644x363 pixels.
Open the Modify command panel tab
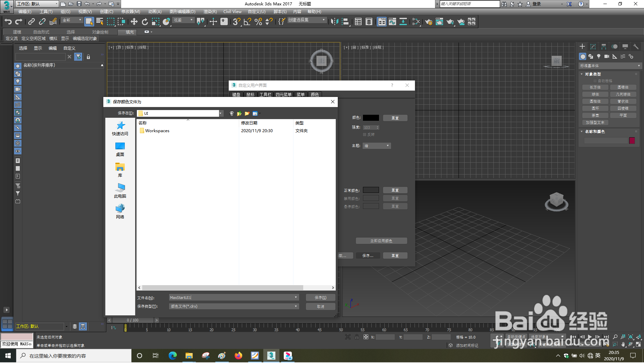(x=593, y=47)
